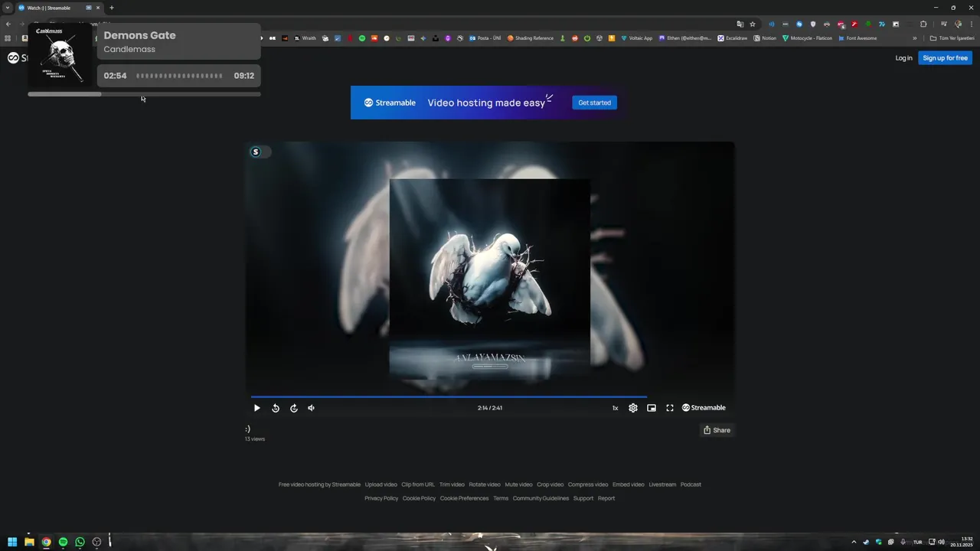Open the Voltaic App bookmark

(x=637, y=38)
